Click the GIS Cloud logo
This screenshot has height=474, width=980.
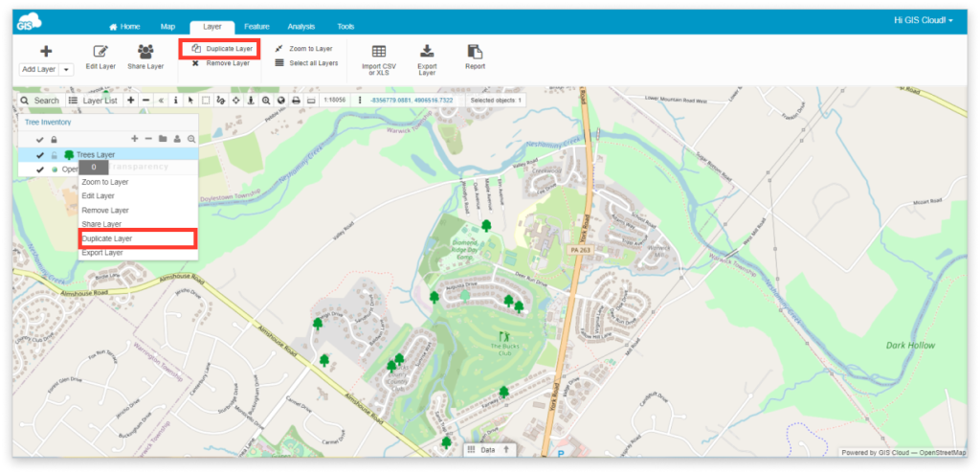tap(30, 21)
